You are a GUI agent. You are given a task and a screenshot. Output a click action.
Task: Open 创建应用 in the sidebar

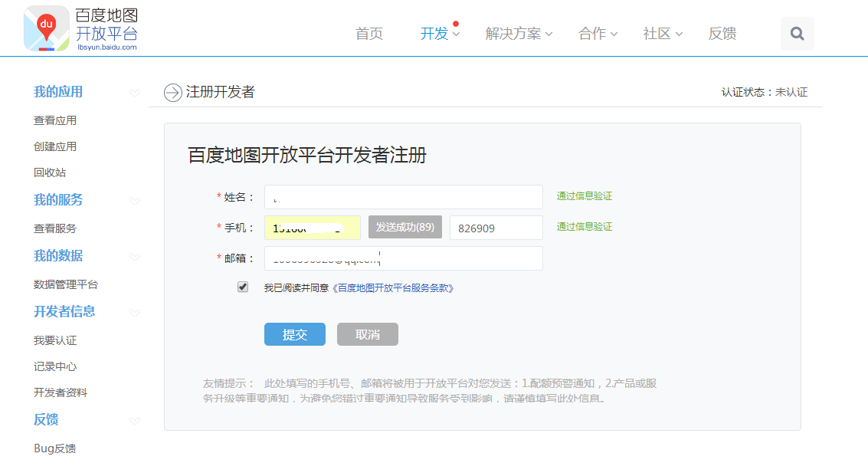[x=55, y=146]
